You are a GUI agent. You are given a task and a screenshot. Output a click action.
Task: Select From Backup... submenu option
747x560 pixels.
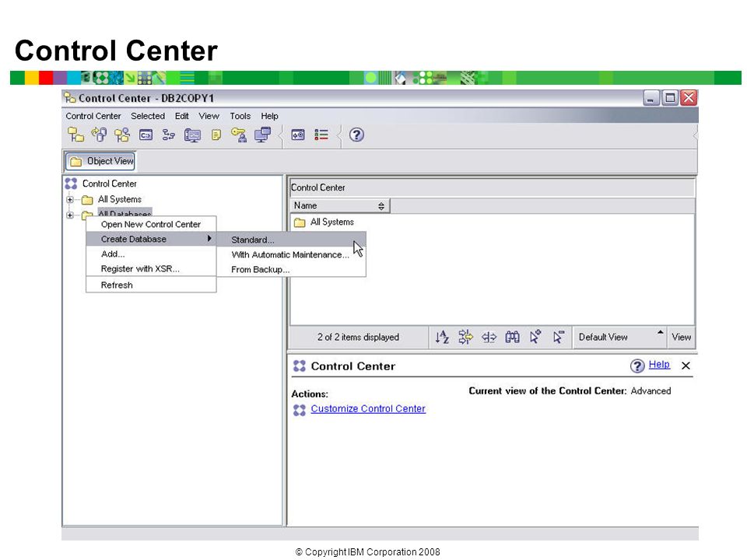pyautogui.click(x=292, y=270)
